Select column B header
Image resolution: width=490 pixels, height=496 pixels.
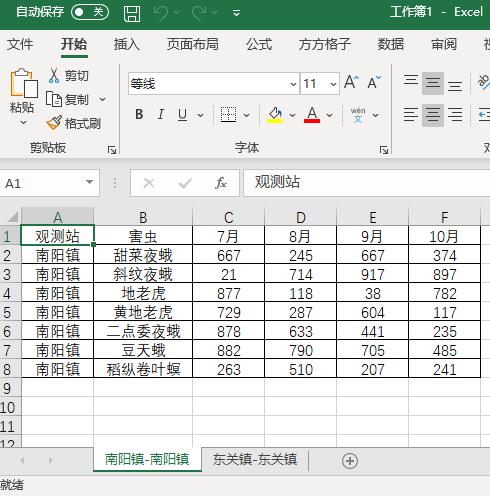[x=143, y=217]
